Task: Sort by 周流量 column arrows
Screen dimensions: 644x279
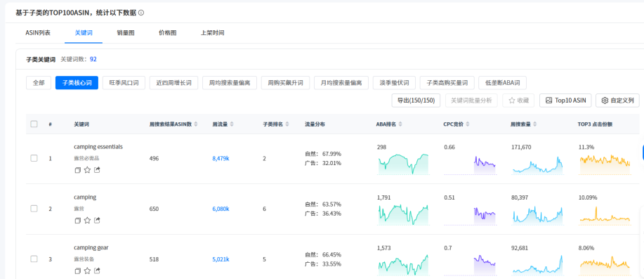Action: 232,124
